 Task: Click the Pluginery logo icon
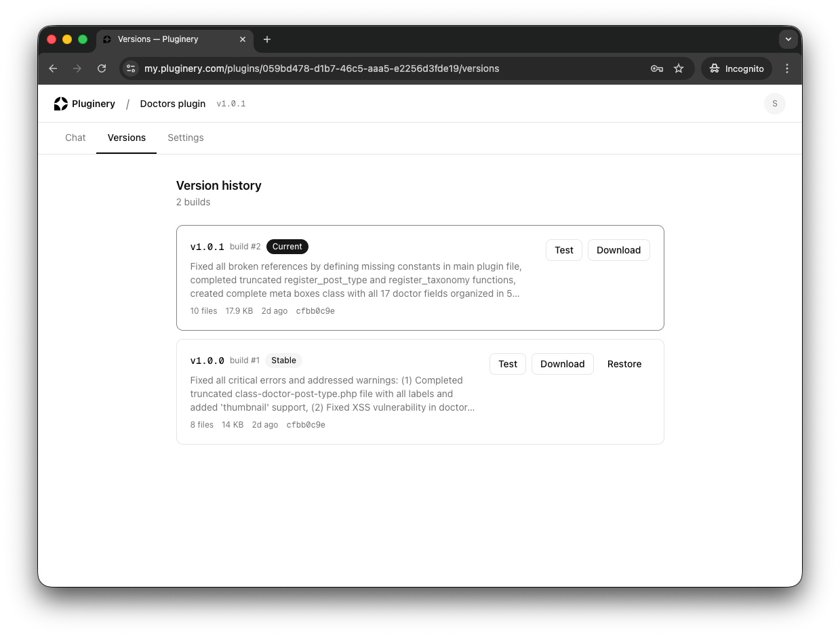61,103
